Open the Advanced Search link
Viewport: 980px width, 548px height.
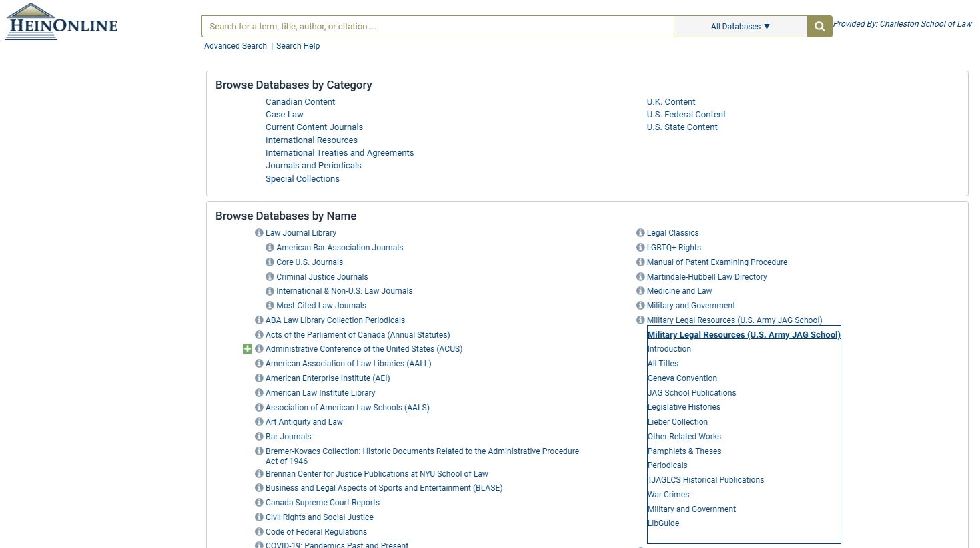click(x=235, y=46)
